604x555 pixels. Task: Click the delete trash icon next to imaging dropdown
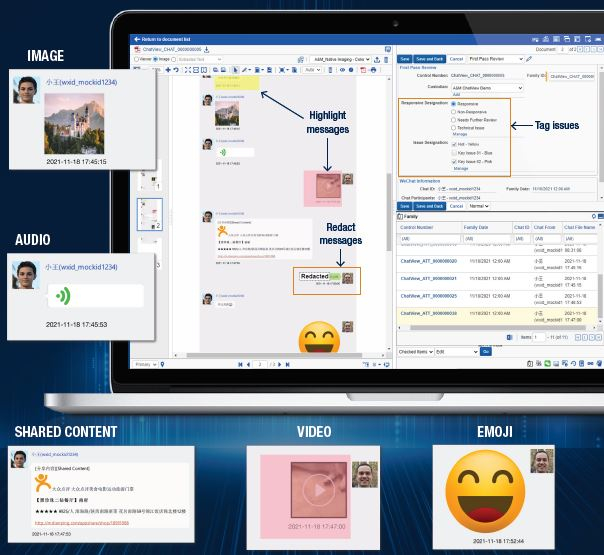386,59
